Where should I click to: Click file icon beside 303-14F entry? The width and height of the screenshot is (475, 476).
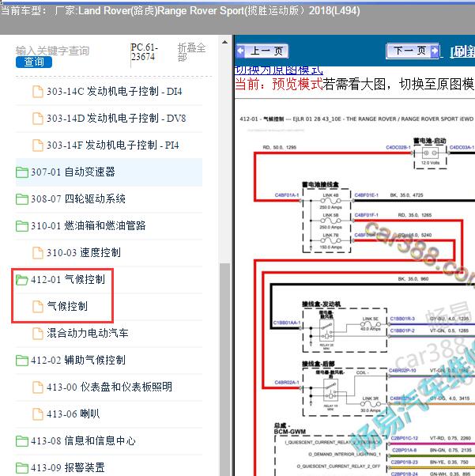click(x=38, y=145)
